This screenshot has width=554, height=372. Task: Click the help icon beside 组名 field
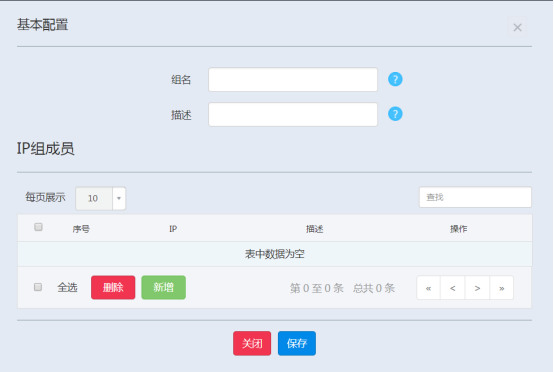395,79
